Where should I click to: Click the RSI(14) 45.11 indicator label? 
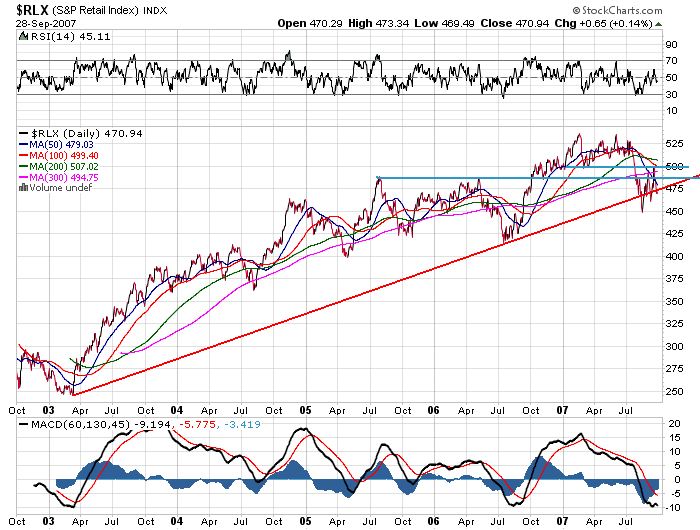[70, 36]
